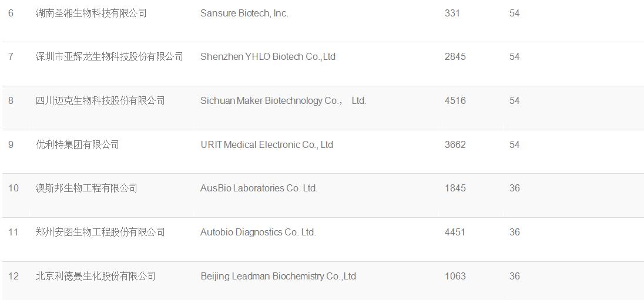Select the Sansure Biotech, Inc. company name
Viewport: 644px width, 300px height.
point(244,13)
